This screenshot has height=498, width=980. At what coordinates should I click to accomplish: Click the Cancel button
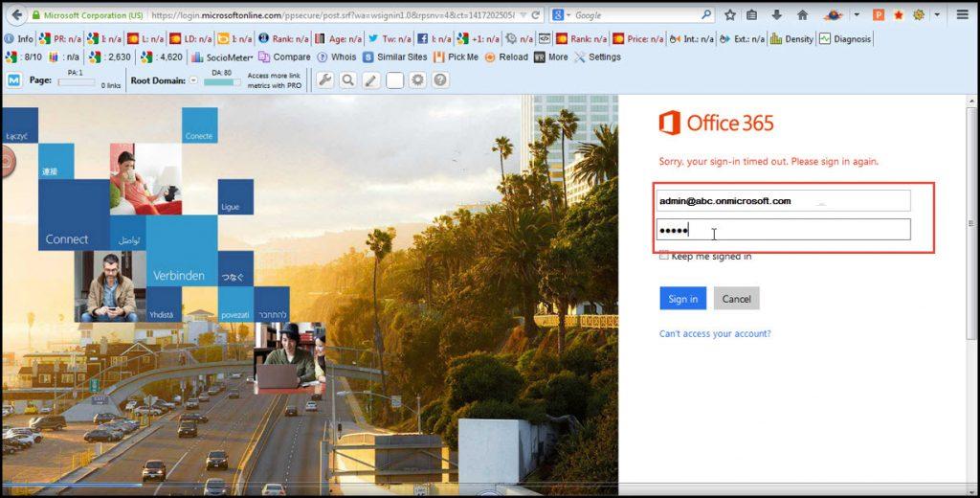pyautogui.click(x=736, y=299)
